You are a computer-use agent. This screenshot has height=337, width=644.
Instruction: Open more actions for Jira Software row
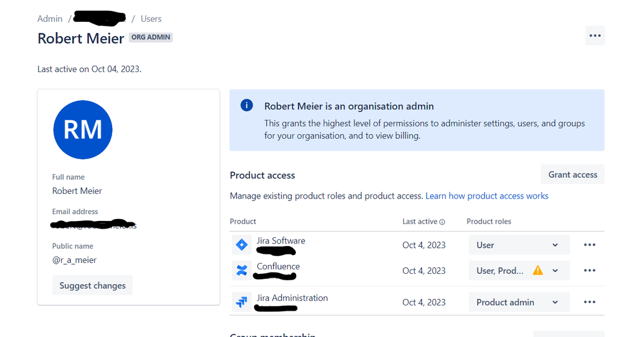tap(589, 245)
